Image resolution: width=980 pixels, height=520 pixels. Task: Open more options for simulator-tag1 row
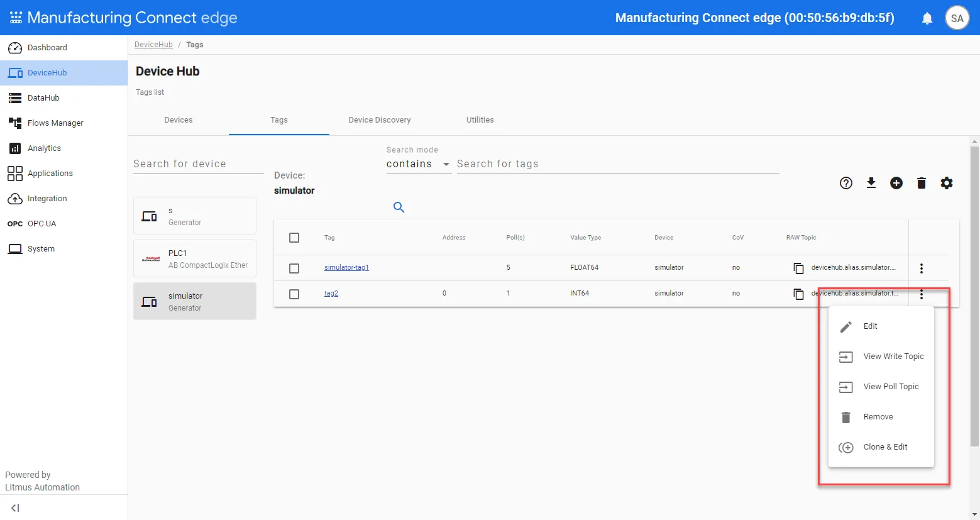922,268
